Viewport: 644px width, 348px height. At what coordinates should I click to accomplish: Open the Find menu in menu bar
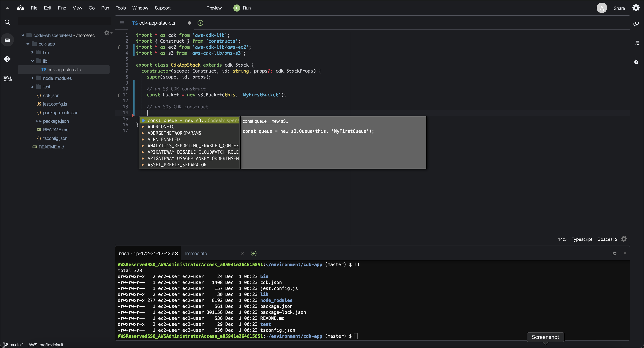(x=62, y=8)
